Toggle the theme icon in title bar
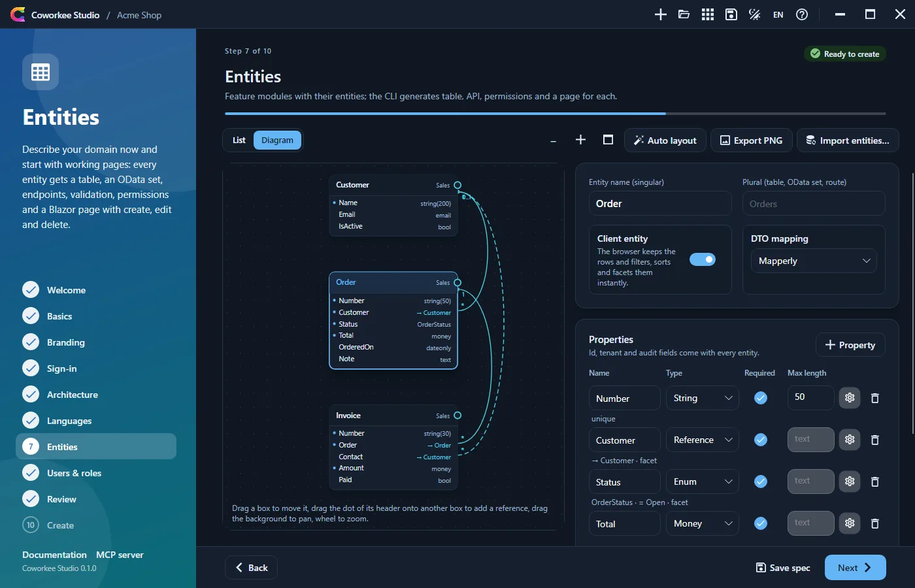This screenshot has width=915, height=588. (755, 14)
